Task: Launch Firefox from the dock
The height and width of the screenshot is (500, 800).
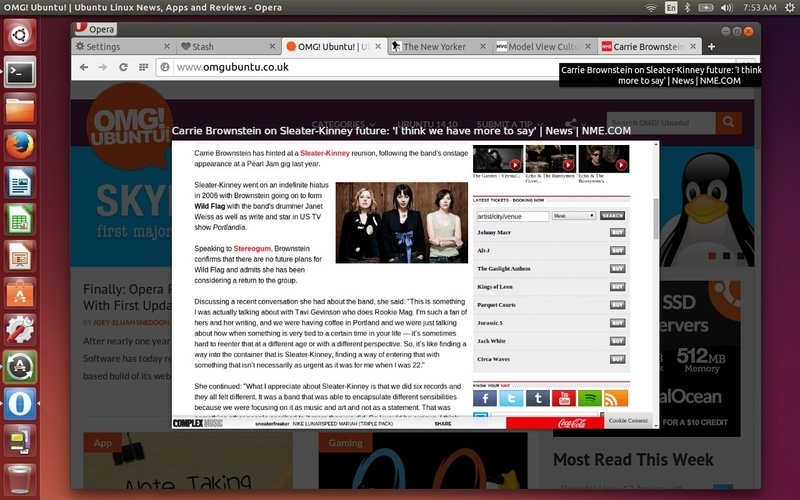Action: tap(20, 145)
